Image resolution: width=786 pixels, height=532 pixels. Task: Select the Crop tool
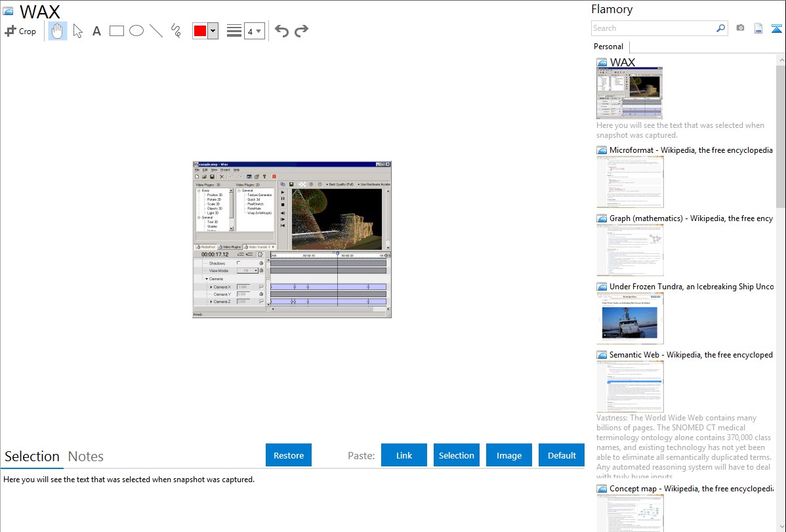pyautogui.click(x=20, y=31)
